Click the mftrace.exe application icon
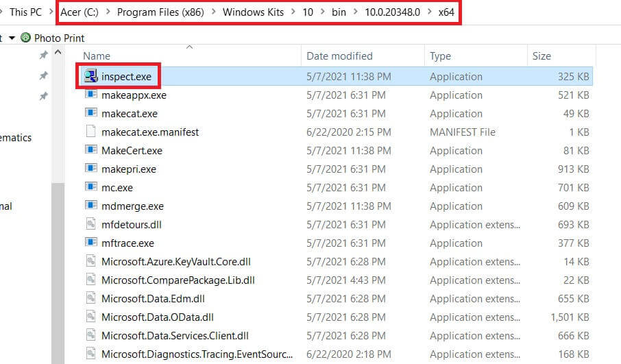Viewport: 621px width, 364px height. click(x=90, y=242)
